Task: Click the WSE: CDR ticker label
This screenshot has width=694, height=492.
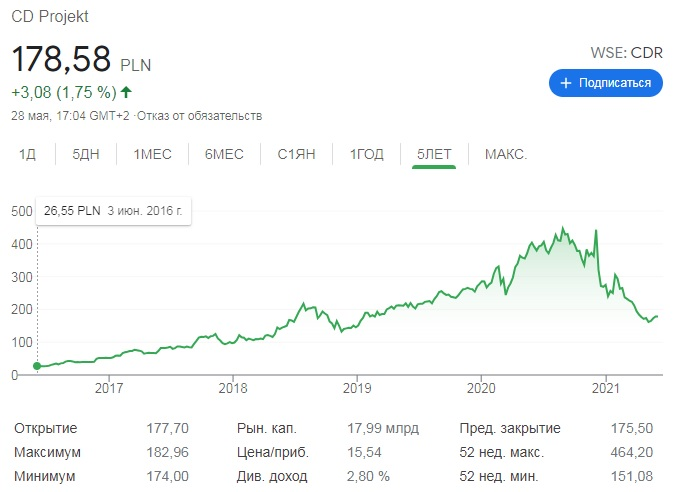Action: point(626,53)
